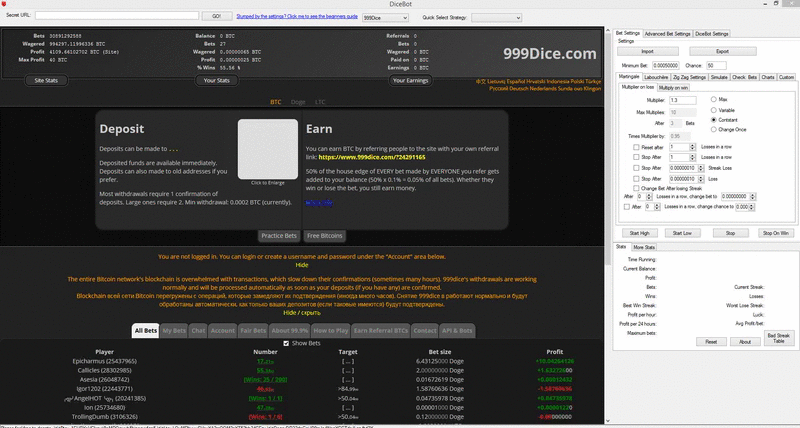
Task: Click the Minimum Bet input field
Action: point(665,65)
